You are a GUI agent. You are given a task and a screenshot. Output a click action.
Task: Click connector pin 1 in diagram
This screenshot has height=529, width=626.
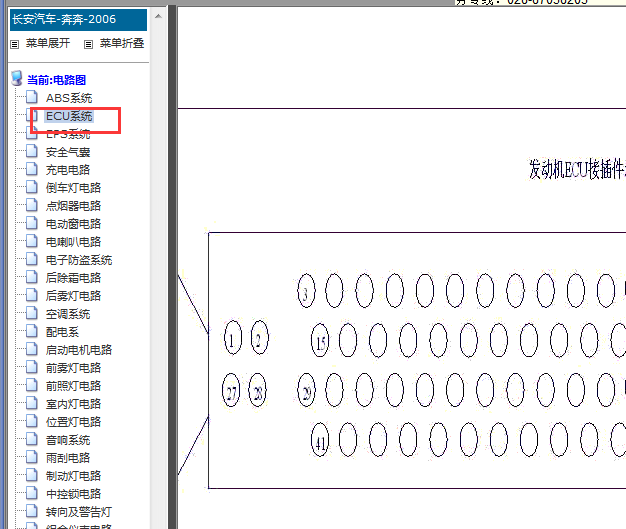pyautogui.click(x=233, y=338)
